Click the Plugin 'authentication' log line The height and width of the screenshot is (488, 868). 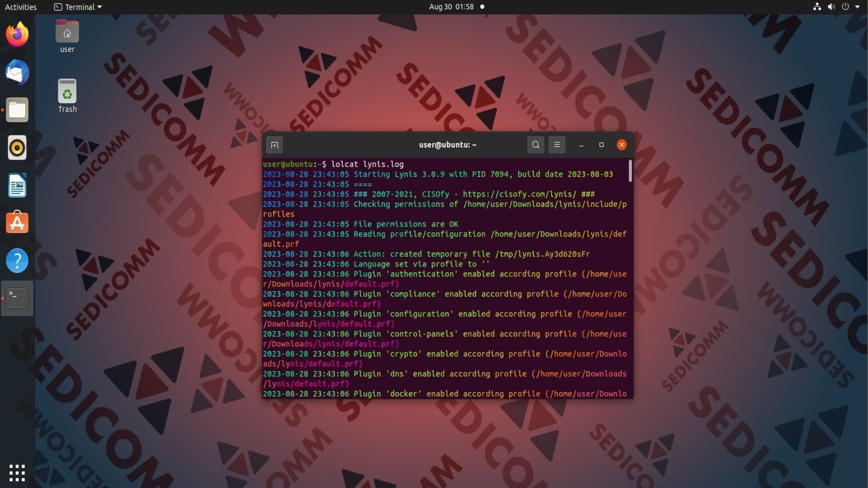444,279
